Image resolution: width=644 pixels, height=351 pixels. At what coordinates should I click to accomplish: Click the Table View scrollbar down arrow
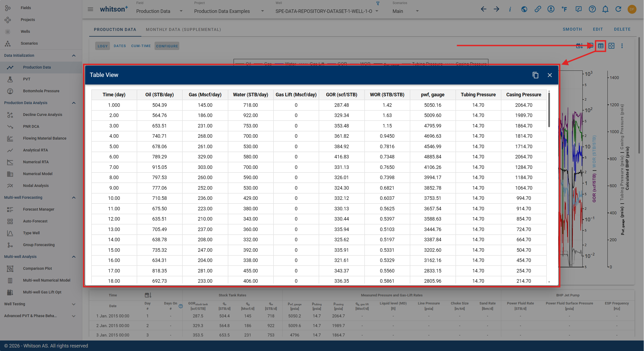[x=549, y=282]
